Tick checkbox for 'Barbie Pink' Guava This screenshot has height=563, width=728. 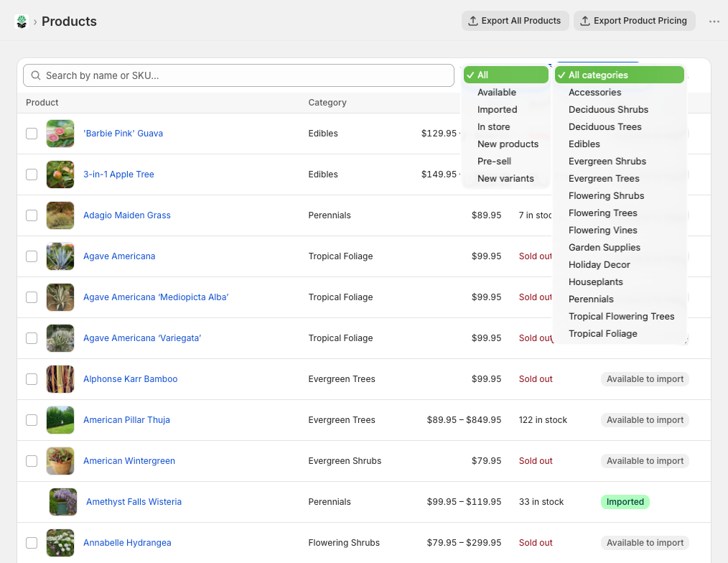point(32,134)
